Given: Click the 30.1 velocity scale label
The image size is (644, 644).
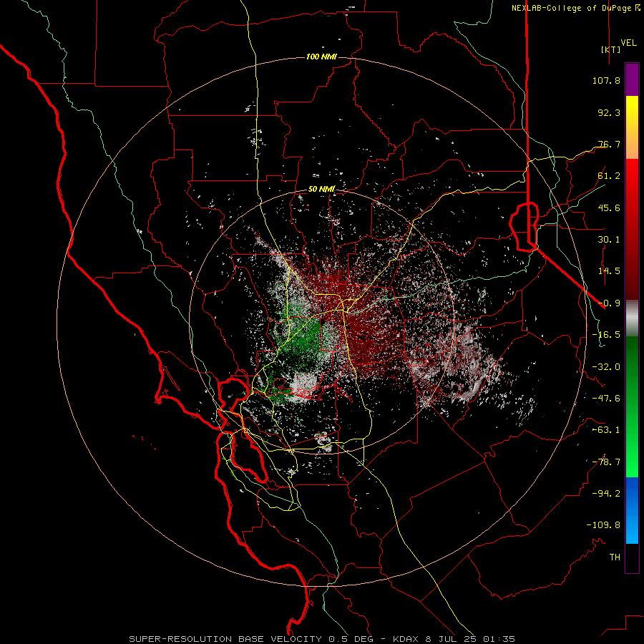Looking at the screenshot, I should [x=609, y=240].
